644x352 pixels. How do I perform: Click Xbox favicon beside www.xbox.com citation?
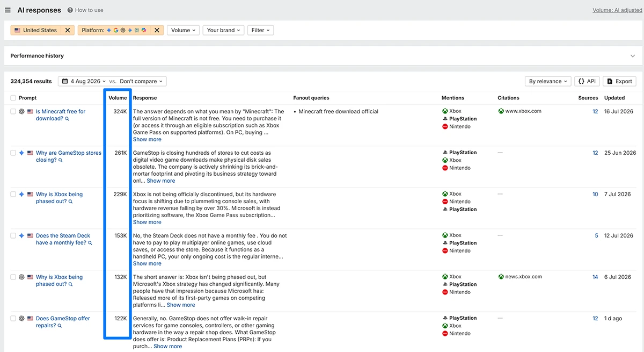pyautogui.click(x=501, y=111)
